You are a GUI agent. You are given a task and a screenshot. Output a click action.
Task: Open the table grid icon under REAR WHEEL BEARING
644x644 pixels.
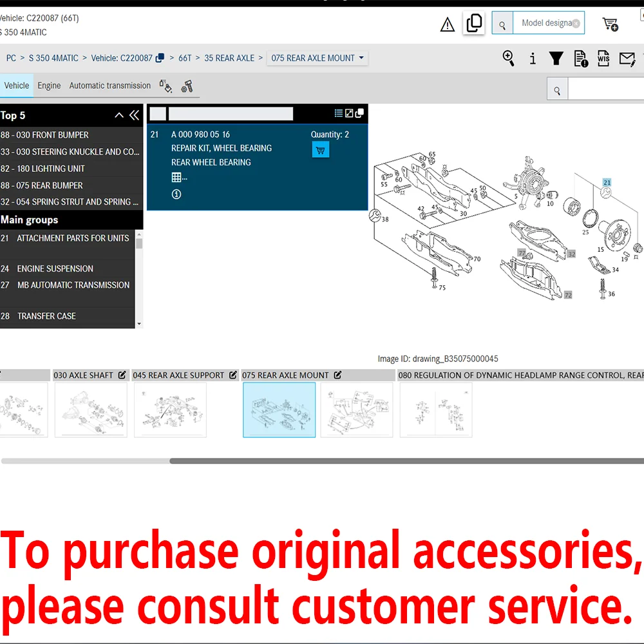point(176,178)
